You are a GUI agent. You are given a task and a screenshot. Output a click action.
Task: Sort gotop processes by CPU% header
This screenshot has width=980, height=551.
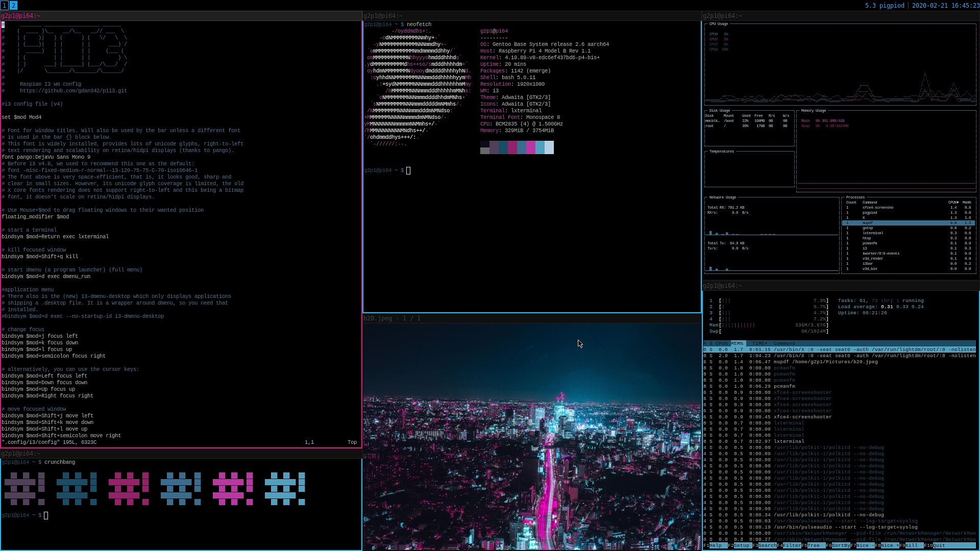953,203
